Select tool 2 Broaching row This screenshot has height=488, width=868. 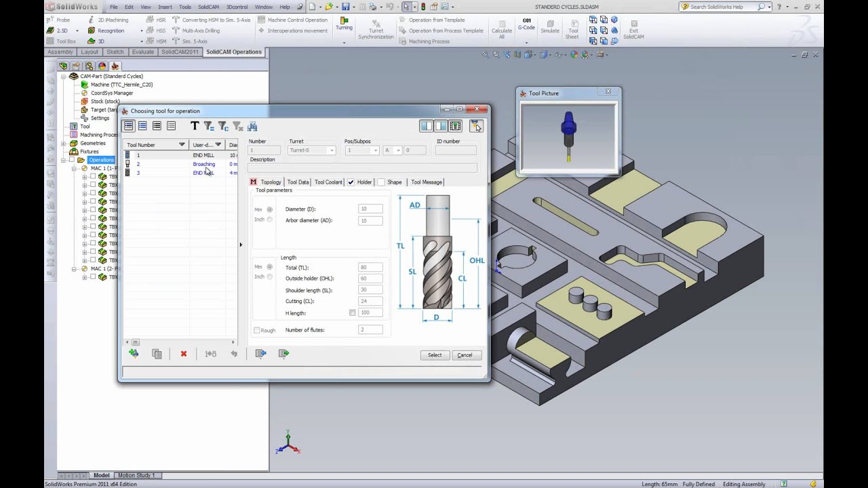pyautogui.click(x=180, y=164)
